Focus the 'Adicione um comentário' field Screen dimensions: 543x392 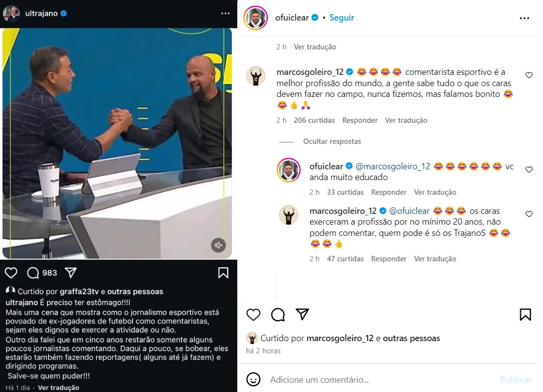381,380
